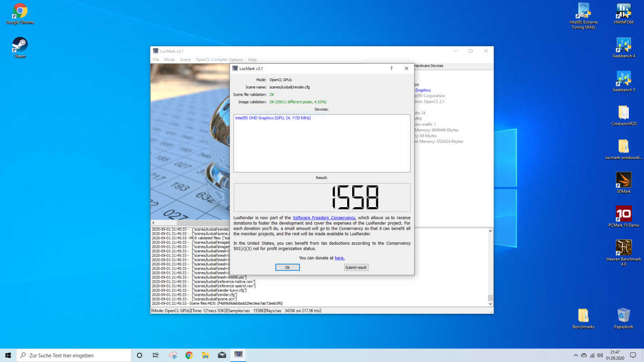
Task: Launch 3DMark desktop shortcut
Action: pyautogui.click(x=624, y=183)
